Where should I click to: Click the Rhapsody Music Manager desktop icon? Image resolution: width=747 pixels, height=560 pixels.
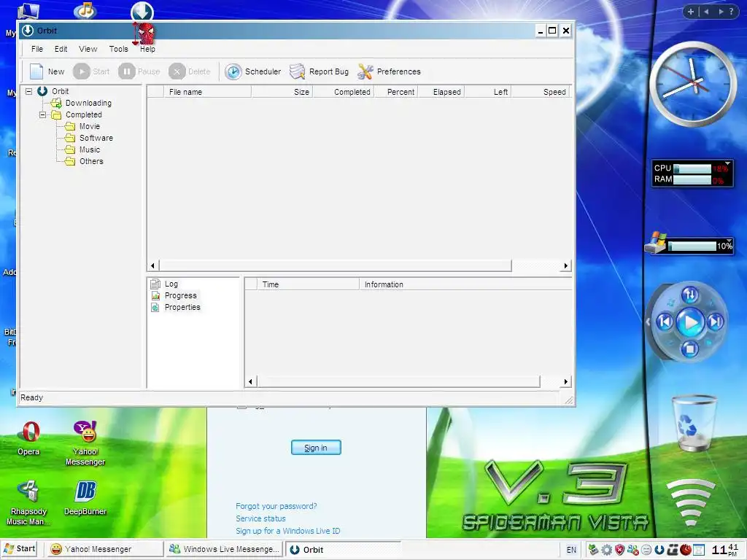tap(28, 503)
